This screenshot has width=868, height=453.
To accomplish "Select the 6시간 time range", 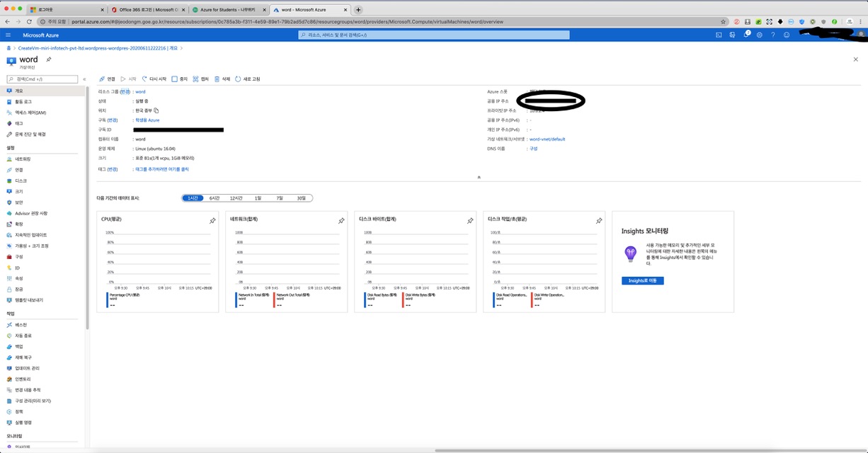I will coord(215,198).
